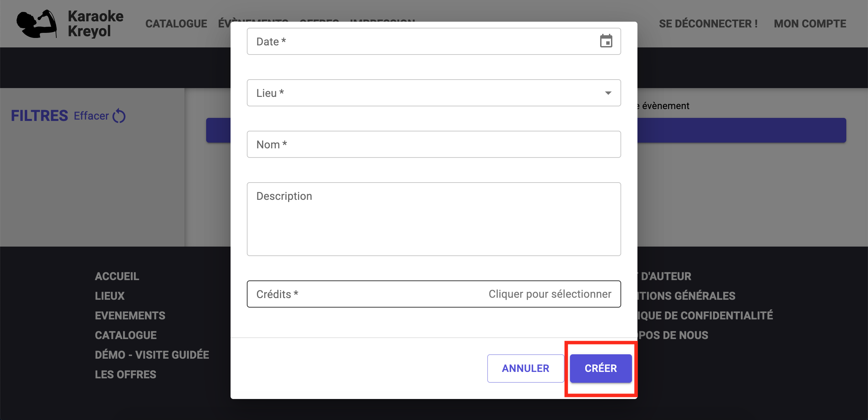Image resolution: width=868 pixels, height=420 pixels.
Task: Select Mon Compte in top navigation
Action: (810, 24)
